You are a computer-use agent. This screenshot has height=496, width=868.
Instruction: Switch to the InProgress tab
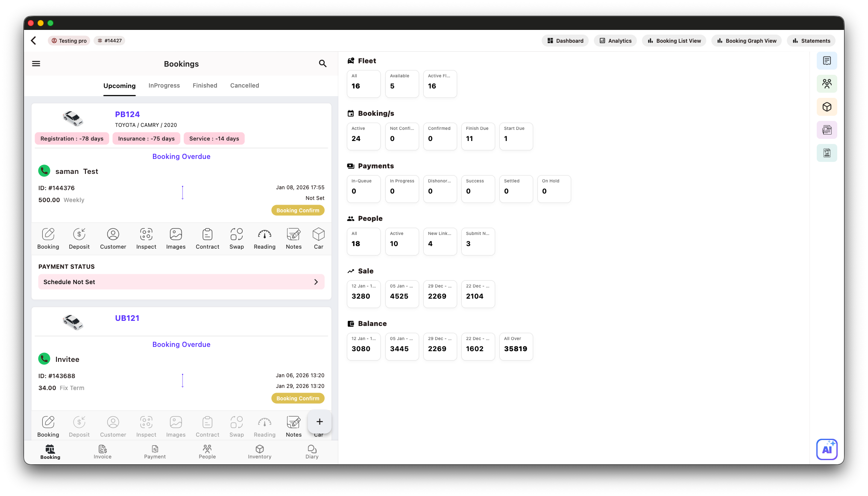coord(164,85)
